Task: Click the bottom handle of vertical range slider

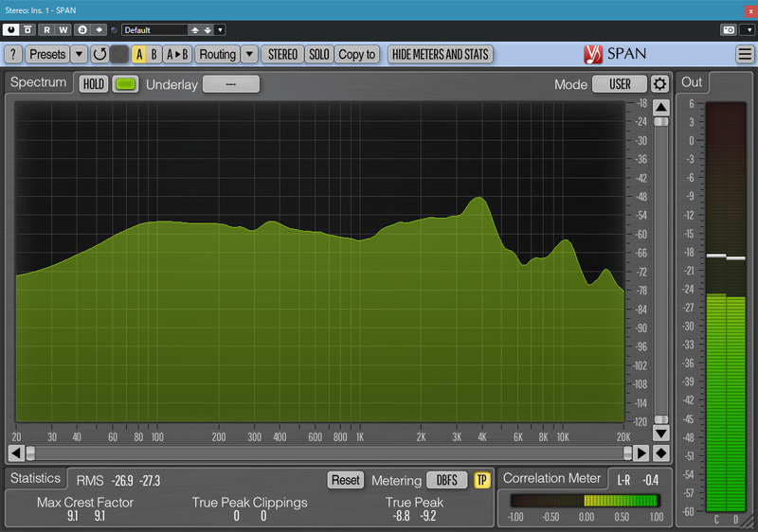Action: click(x=660, y=419)
